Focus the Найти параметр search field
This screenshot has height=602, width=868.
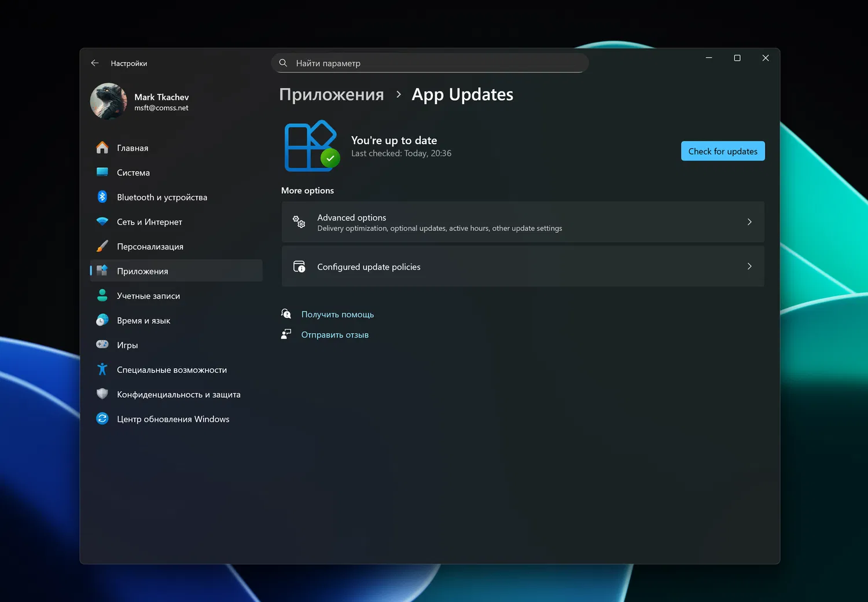point(430,63)
